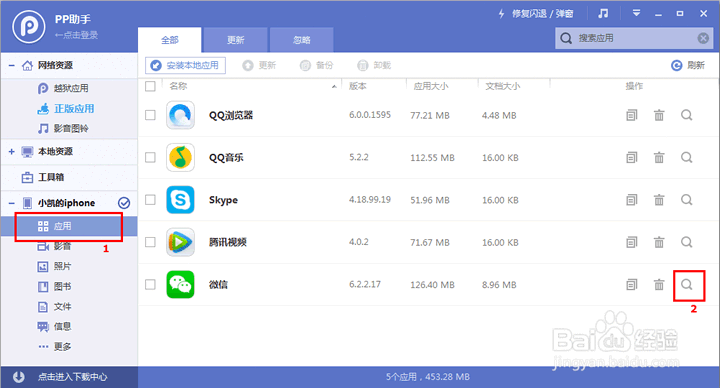Screen dimensions: 720x388
Task: Open backup icon for 微信 row
Action: tap(632, 285)
